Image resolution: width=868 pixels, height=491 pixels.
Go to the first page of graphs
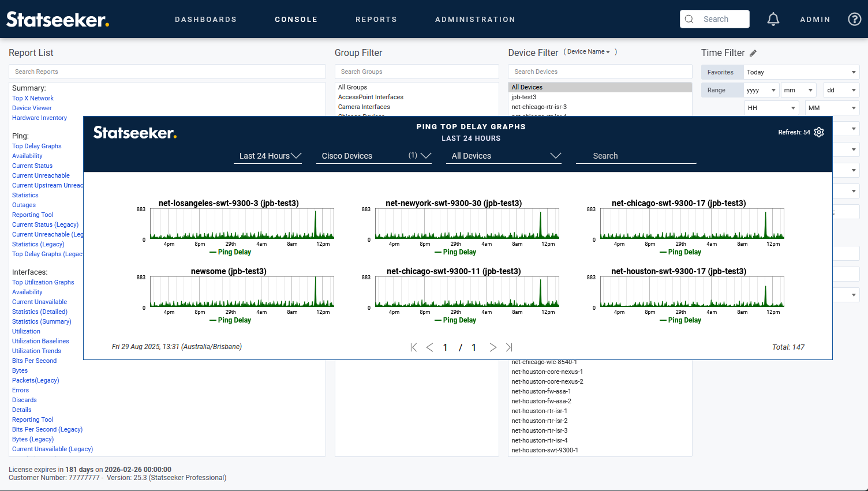click(413, 347)
